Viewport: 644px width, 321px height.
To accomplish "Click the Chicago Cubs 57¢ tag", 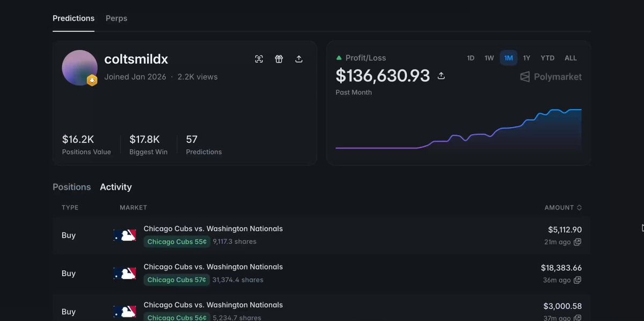I will [177, 280].
